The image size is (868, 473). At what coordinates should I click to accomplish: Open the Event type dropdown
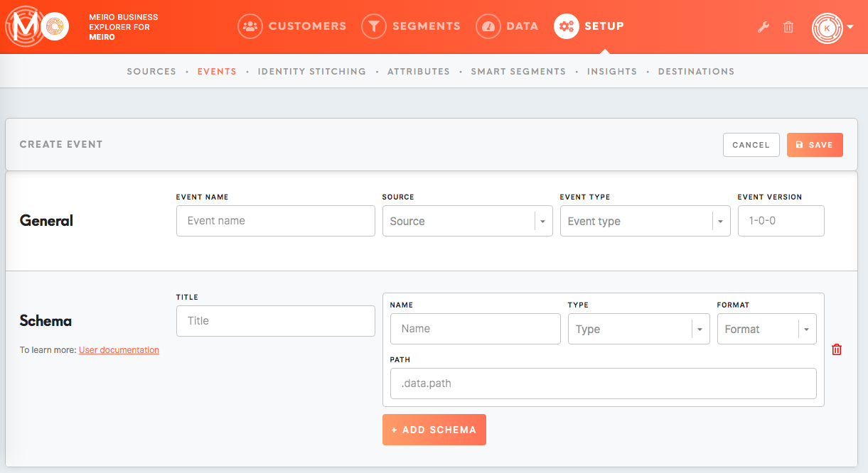tap(645, 221)
